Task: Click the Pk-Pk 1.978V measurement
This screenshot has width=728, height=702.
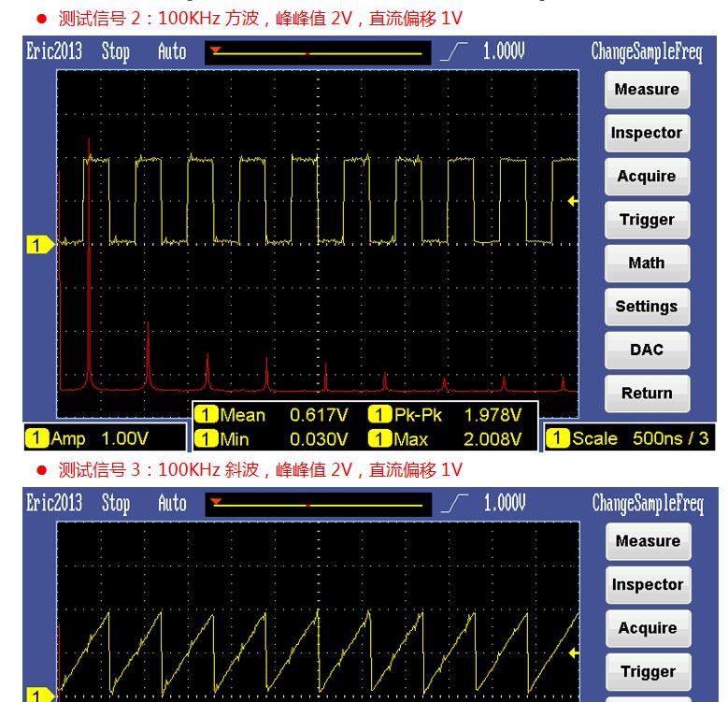Action: click(445, 415)
